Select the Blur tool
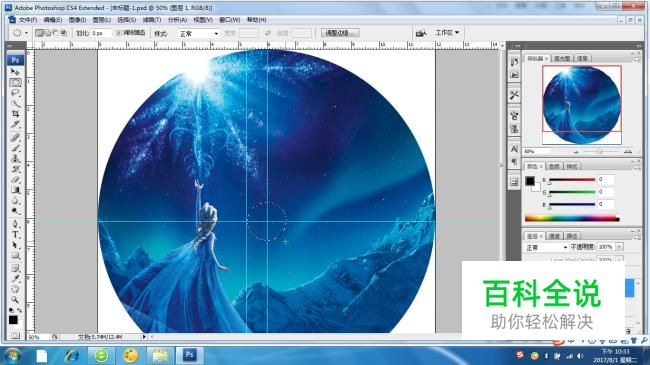Image resolution: width=650 pixels, height=365 pixels. [x=15, y=201]
